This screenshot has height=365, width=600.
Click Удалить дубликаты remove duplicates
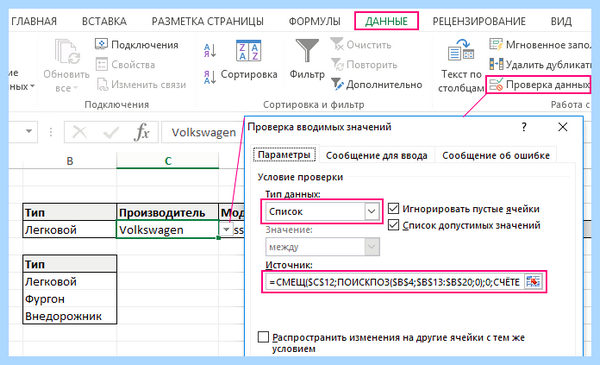(540, 65)
